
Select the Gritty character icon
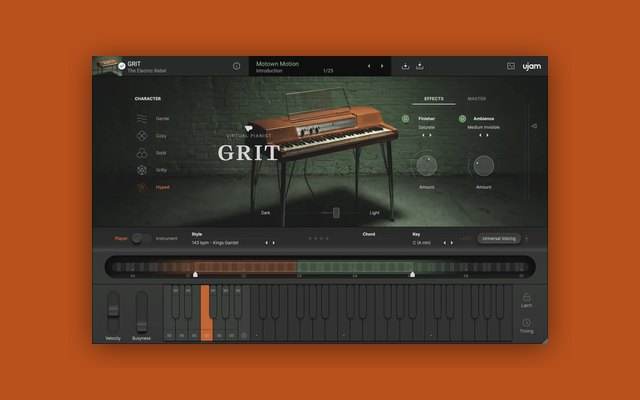pyautogui.click(x=142, y=170)
